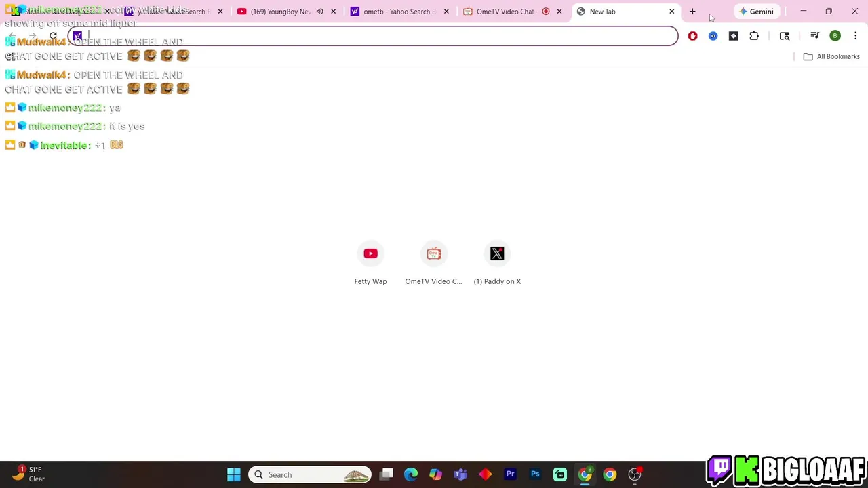Screen dimensions: 868x488
Task: Open Task View on the taskbar
Action: point(386,474)
